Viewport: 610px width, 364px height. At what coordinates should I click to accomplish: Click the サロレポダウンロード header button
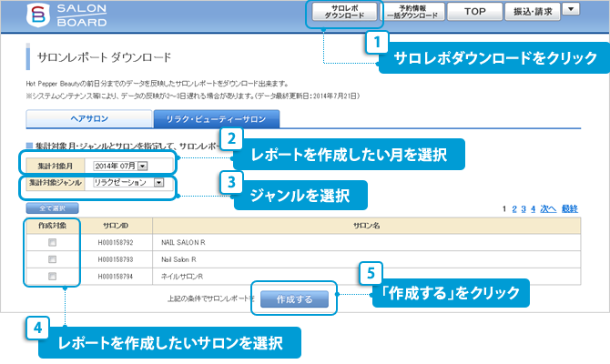click(x=342, y=12)
